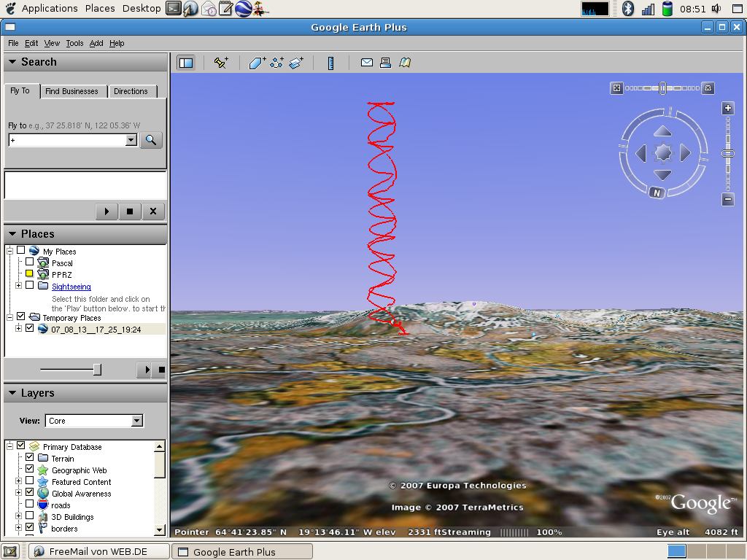The height and width of the screenshot is (560, 747).
Task: Open terminal launcher in top panel
Action: click(174, 8)
